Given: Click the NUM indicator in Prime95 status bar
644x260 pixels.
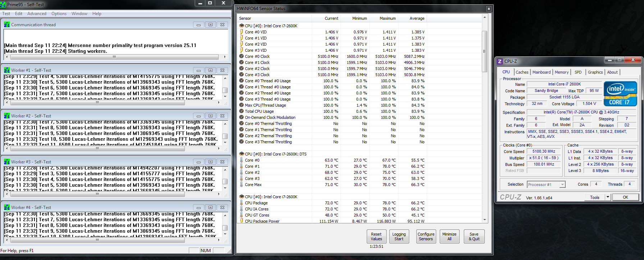Looking at the screenshot, I should click(206, 251).
